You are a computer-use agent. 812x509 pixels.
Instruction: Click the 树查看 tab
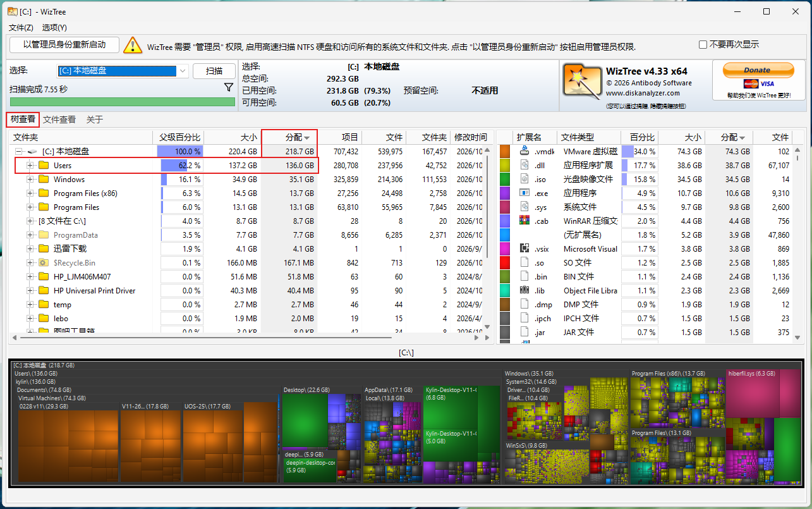click(23, 120)
